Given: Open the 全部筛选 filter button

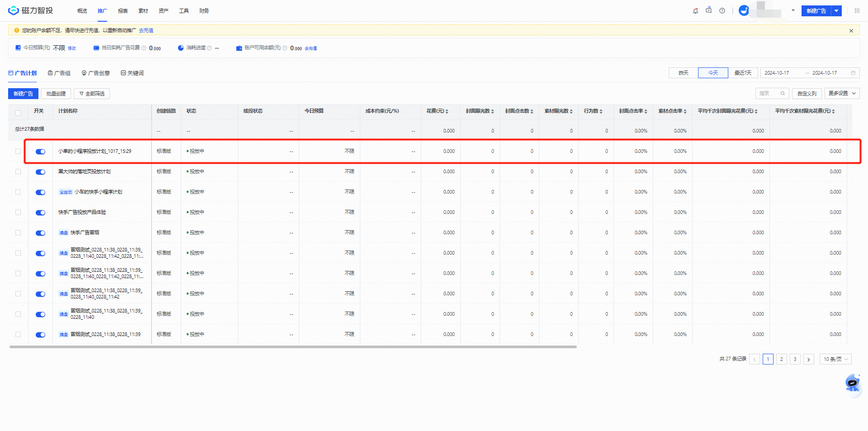Looking at the screenshot, I should tap(92, 94).
